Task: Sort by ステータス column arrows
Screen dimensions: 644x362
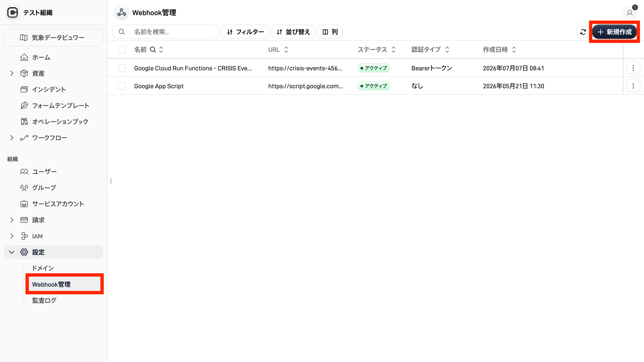Action: click(394, 49)
